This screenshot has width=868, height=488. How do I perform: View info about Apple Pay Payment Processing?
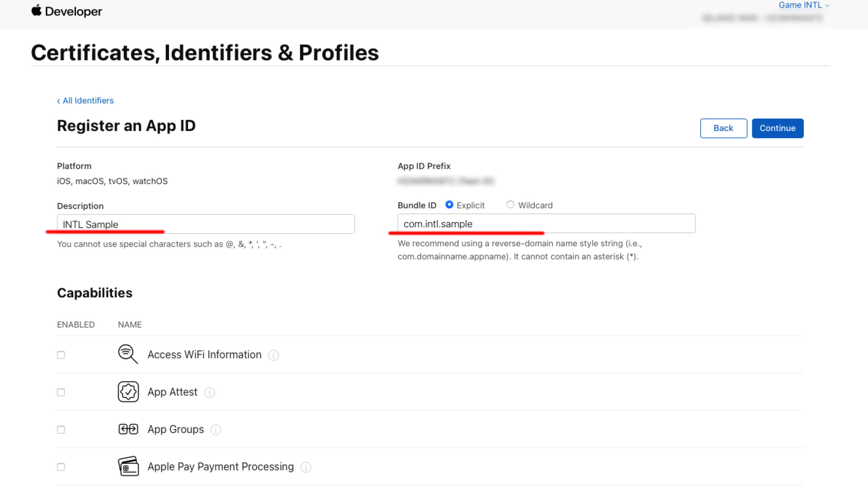[x=306, y=467]
